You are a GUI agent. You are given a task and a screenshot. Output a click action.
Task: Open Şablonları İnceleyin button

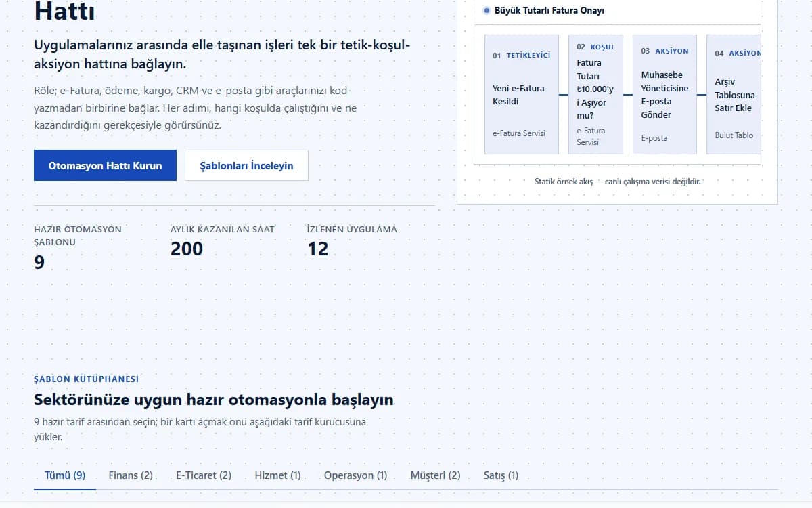246,165
